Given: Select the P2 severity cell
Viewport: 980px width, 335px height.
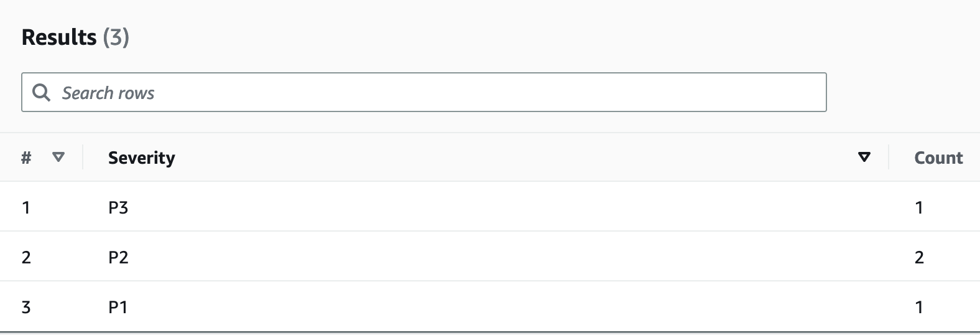Looking at the screenshot, I should tap(118, 257).
